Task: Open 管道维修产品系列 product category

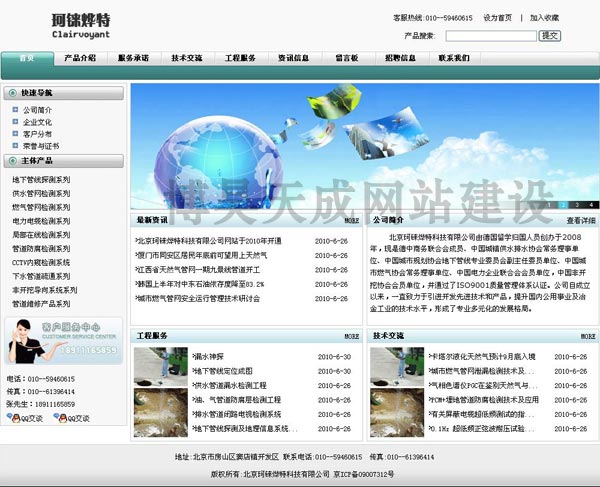Action: tap(41, 303)
